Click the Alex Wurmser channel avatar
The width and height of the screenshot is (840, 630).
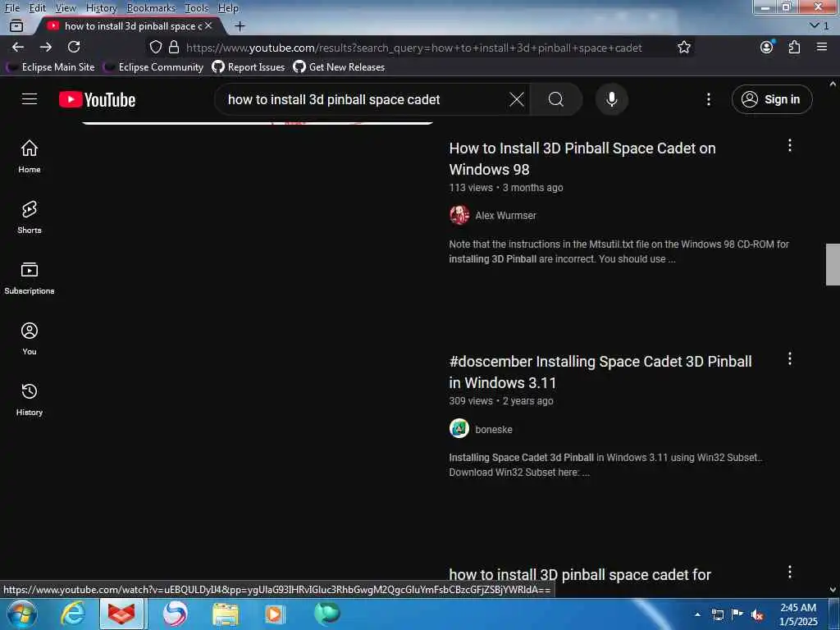click(x=459, y=216)
